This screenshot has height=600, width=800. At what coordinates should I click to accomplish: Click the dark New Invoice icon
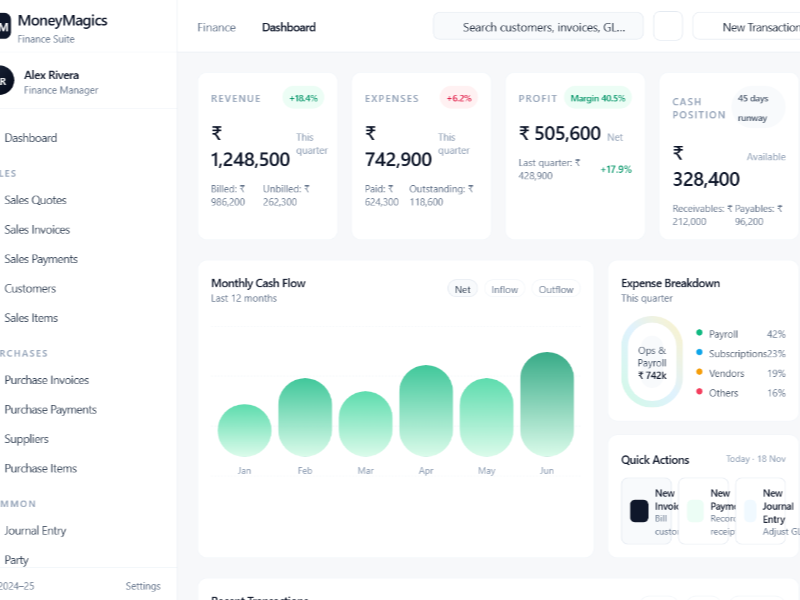639,511
